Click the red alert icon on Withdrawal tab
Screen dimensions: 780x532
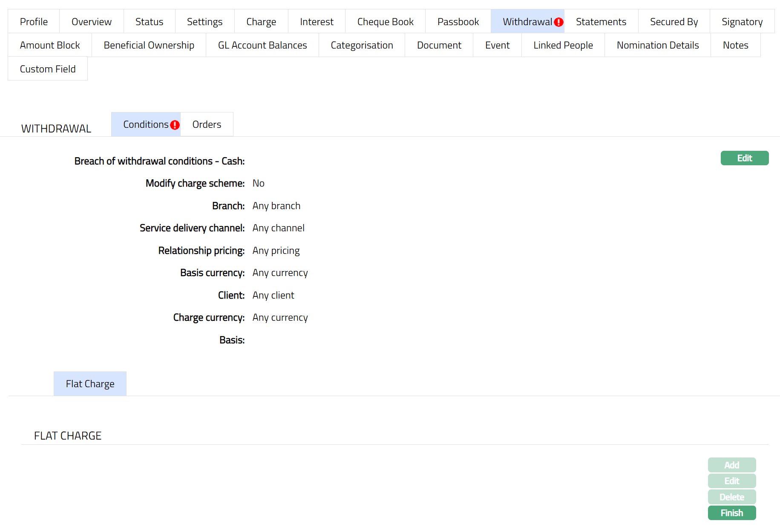pos(558,22)
